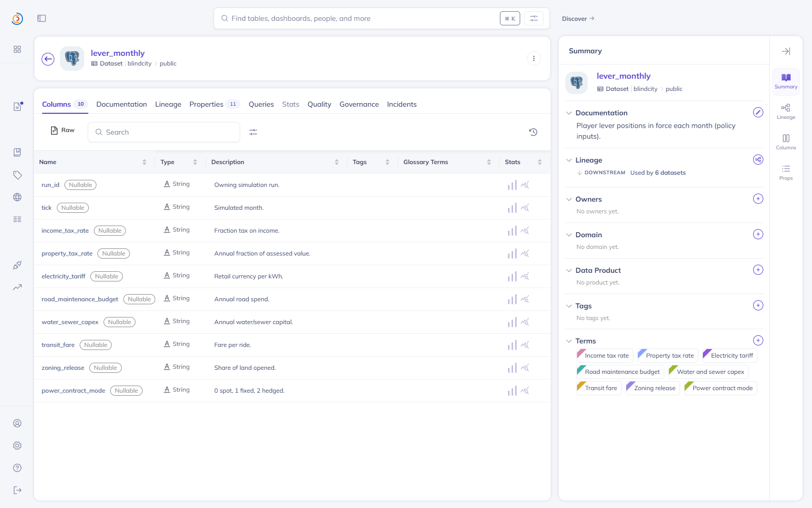Add tags with the plus icon
Screen dimensions: 812x508
(758, 305)
